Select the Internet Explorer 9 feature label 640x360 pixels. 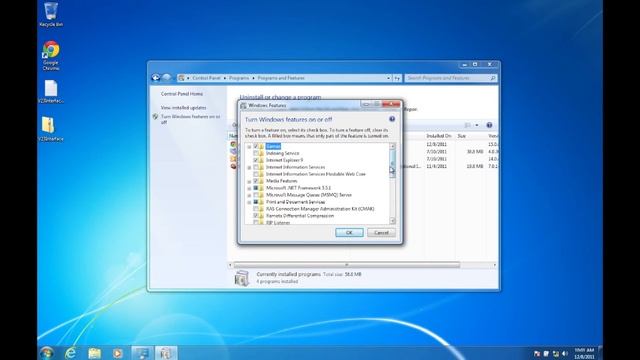click(284, 160)
